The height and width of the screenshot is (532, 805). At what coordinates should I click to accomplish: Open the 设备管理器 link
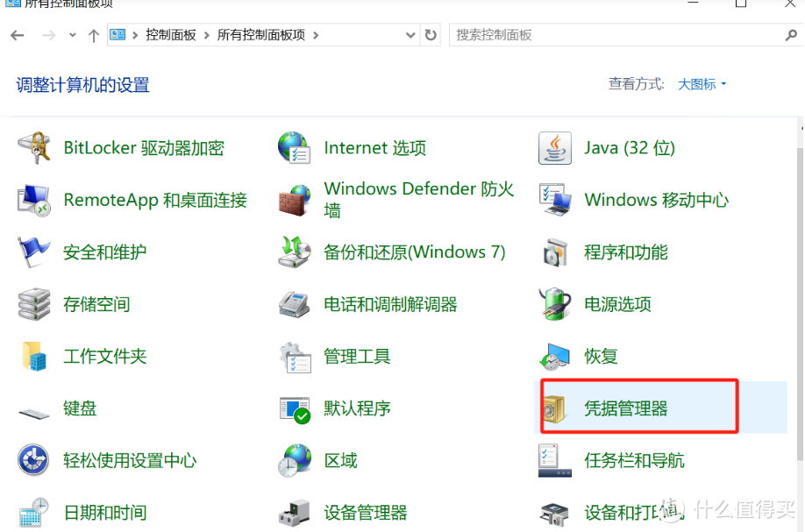365,512
